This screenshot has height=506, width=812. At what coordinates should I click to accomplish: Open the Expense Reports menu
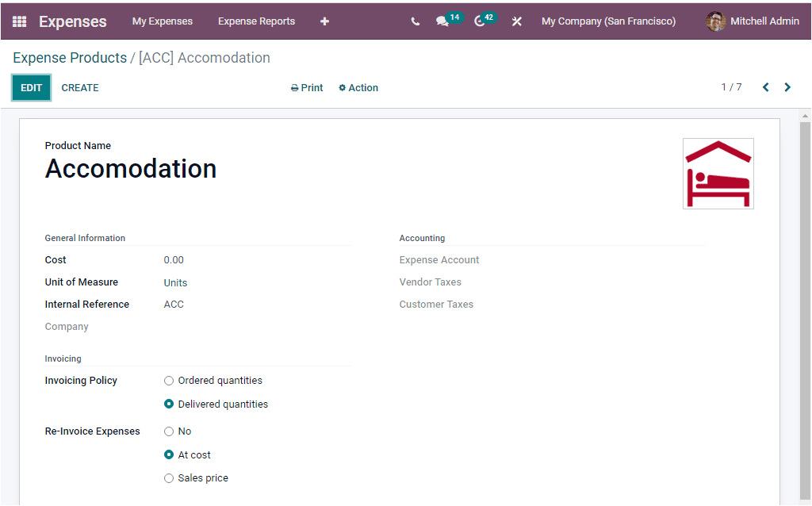pyautogui.click(x=256, y=21)
